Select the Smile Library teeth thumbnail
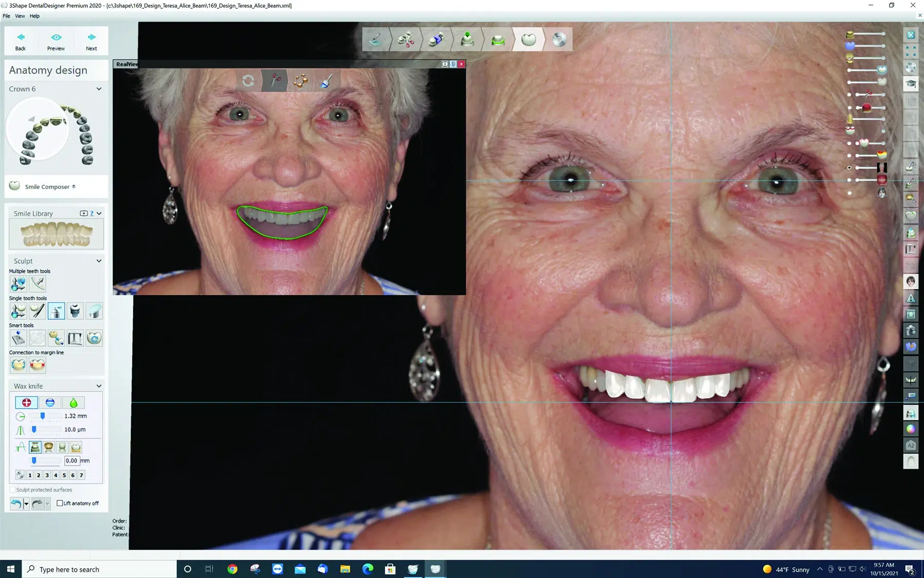 pyautogui.click(x=56, y=234)
